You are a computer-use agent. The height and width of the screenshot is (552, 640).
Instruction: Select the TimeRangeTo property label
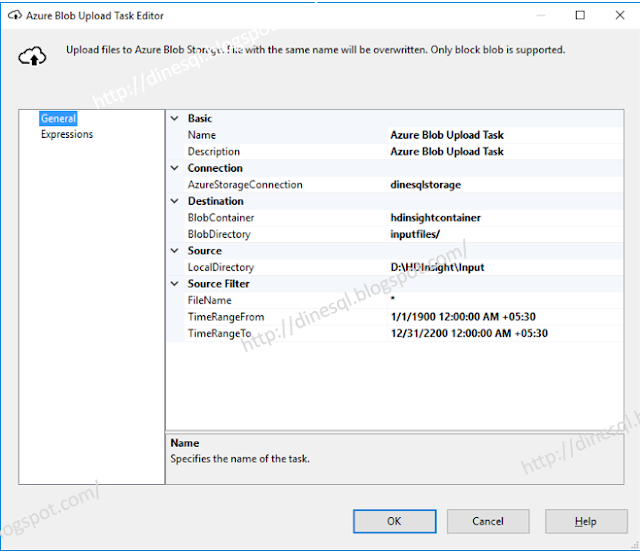(x=219, y=334)
